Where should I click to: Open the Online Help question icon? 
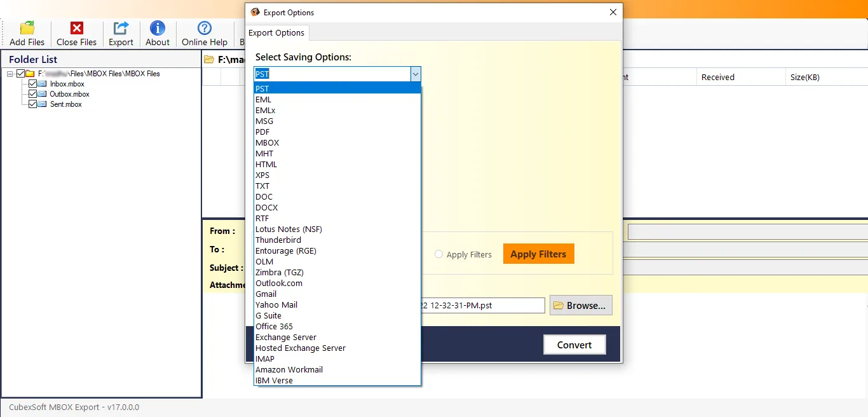pos(205,28)
